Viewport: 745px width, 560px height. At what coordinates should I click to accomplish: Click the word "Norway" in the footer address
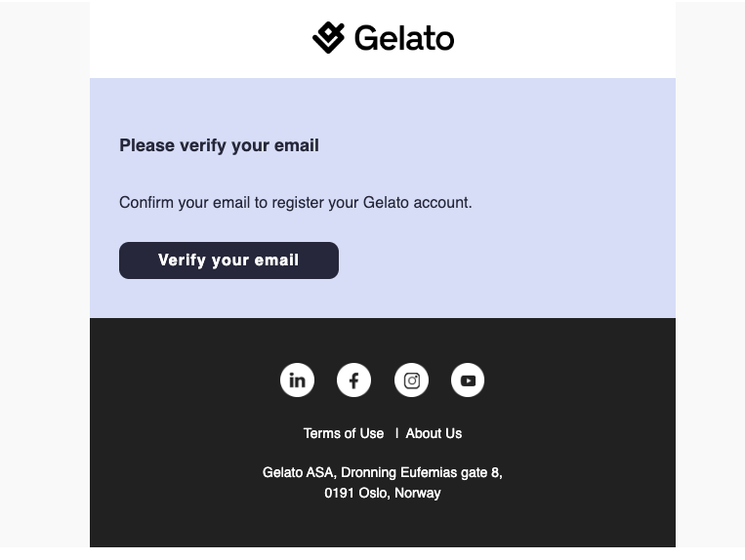pyautogui.click(x=418, y=493)
